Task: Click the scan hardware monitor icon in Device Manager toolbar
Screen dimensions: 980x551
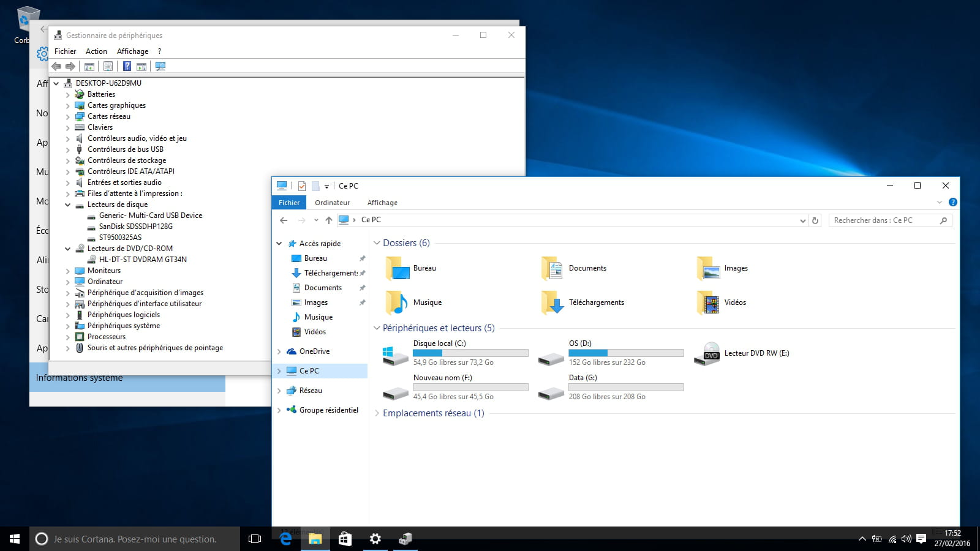Action: tap(160, 66)
